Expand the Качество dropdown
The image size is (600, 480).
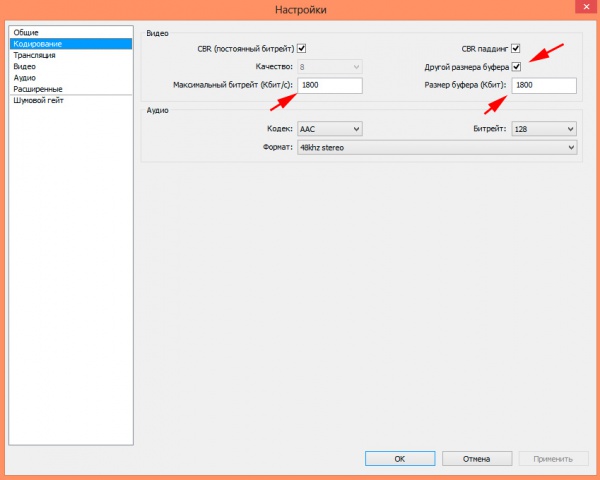coord(329,67)
